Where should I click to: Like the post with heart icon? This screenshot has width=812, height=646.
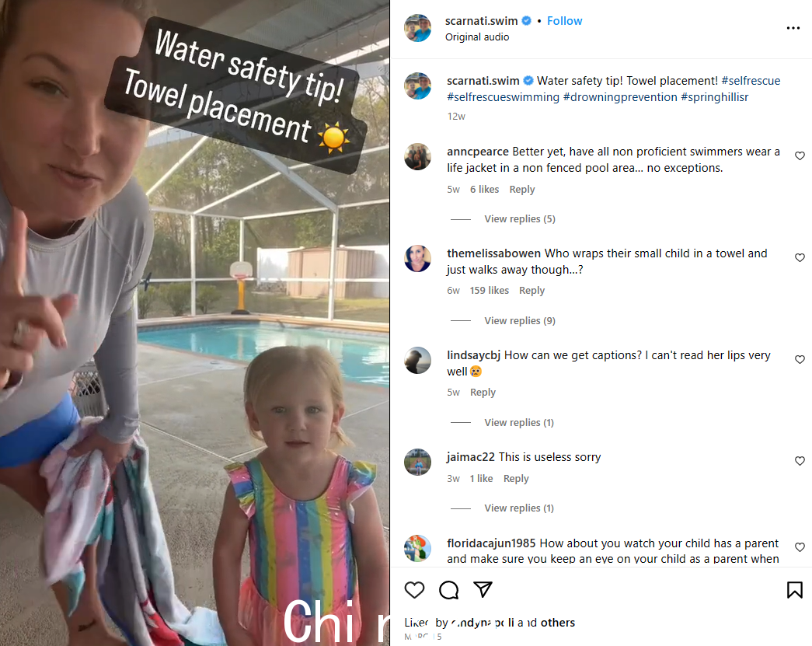414,589
